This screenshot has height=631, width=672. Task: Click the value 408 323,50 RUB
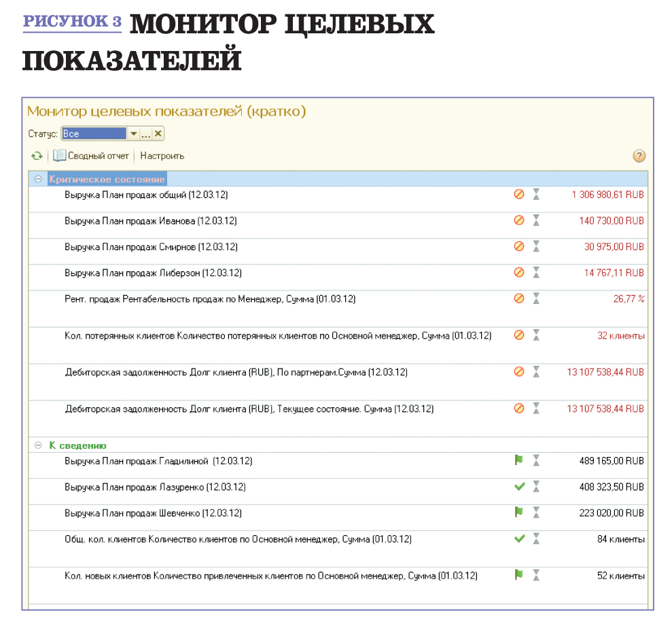[x=612, y=487]
